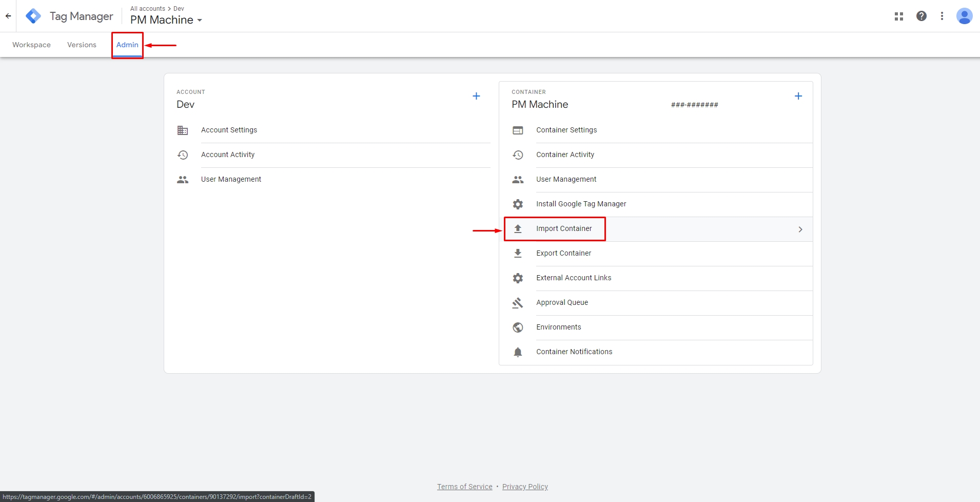Viewport: 980px width, 502px height.
Task: Open the Help question mark icon
Action: pos(922,16)
